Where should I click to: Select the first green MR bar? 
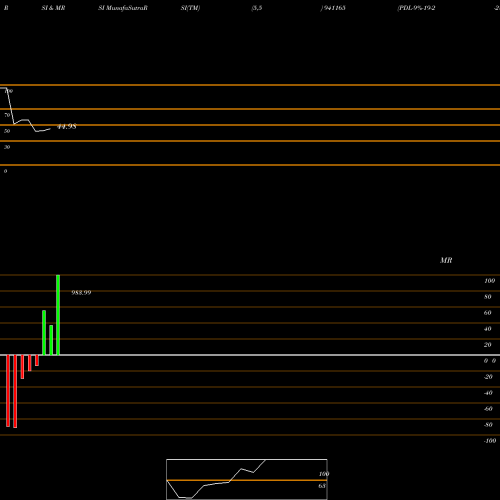pos(44,333)
